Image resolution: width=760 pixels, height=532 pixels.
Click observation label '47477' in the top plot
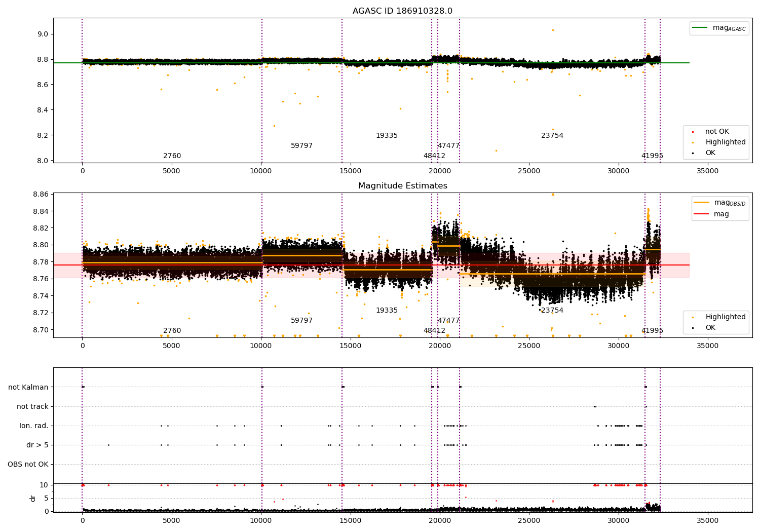448,146
